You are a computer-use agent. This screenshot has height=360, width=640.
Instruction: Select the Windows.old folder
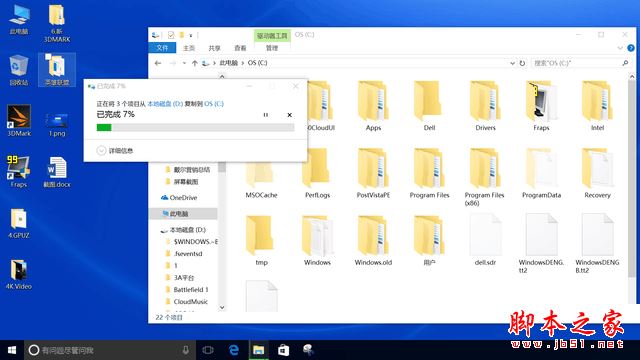click(373, 241)
